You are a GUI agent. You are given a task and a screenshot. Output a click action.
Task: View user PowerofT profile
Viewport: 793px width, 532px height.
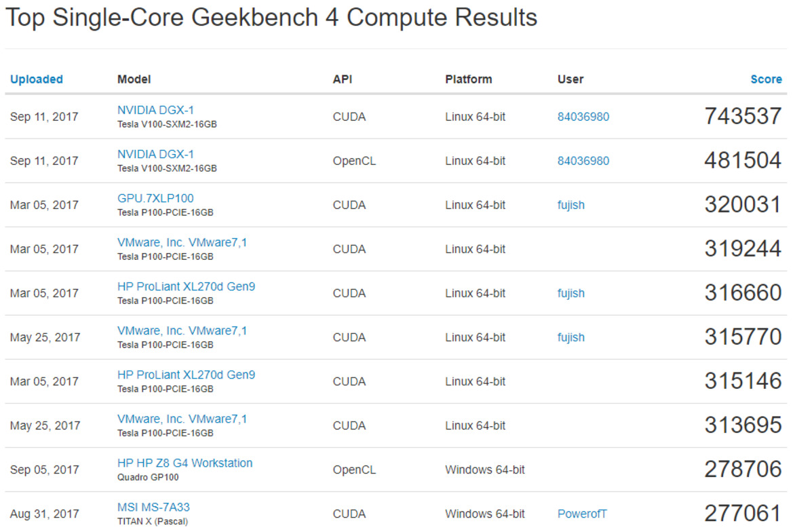point(581,514)
